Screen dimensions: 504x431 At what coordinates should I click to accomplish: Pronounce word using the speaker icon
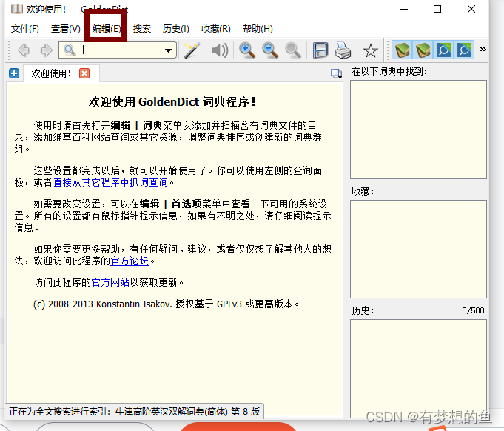pos(220,50)
